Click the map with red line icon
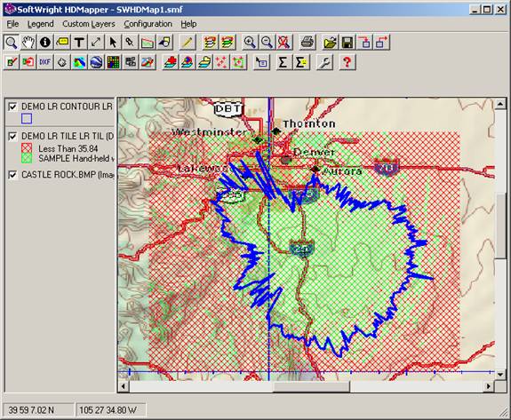This screenshot has width=511, height=420. coord(147,62)
